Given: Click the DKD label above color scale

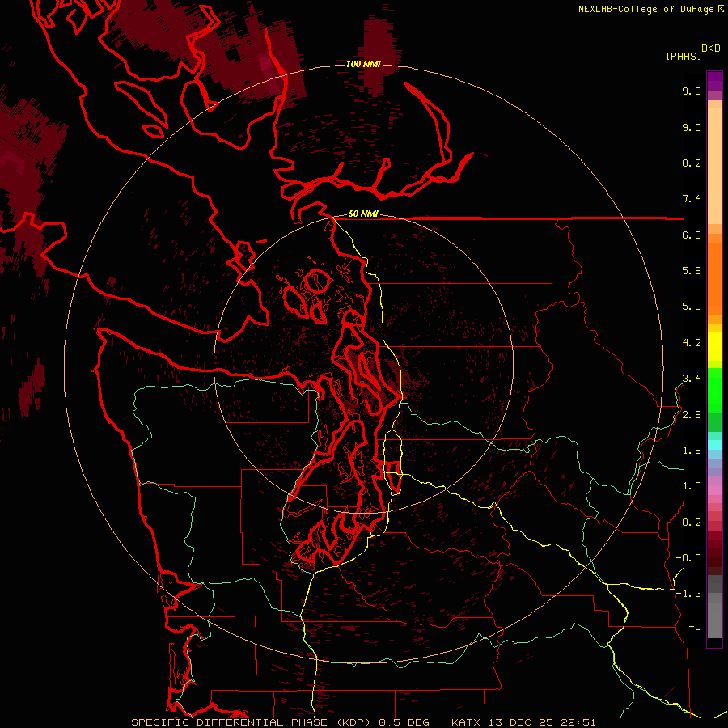Looking at the screenshot, I should coord(711,49).
